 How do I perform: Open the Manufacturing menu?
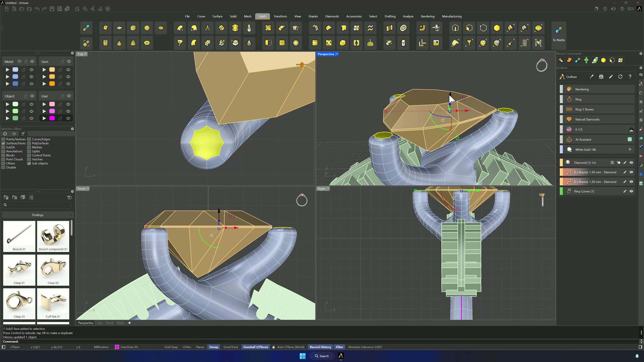tap(452, 16)
